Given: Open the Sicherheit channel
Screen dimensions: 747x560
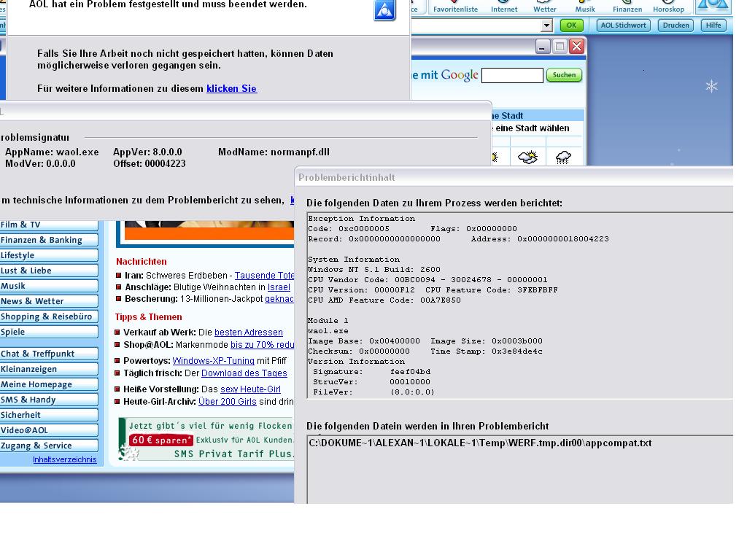Looking at the screenshot, I should click(x=49, y=415).
